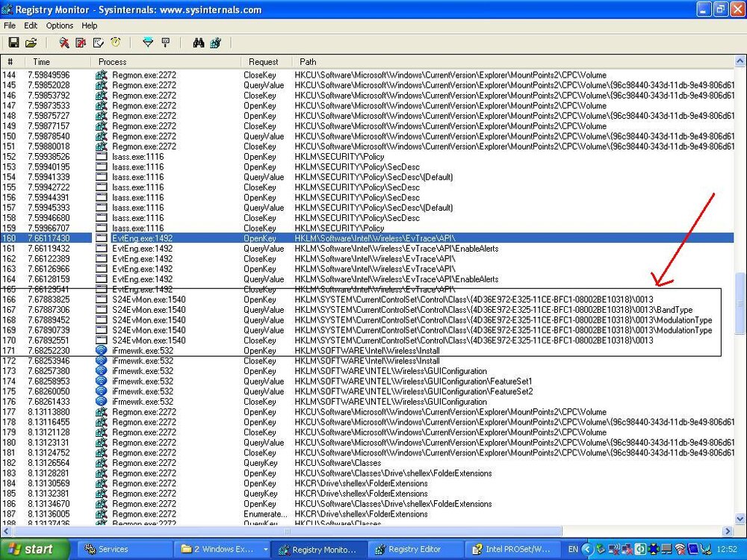Click the Time column header
The image size is (747, 560).
56,61
